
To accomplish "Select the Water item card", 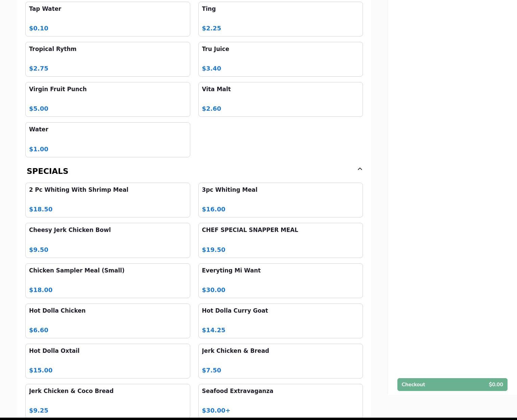I will [108, 140].
